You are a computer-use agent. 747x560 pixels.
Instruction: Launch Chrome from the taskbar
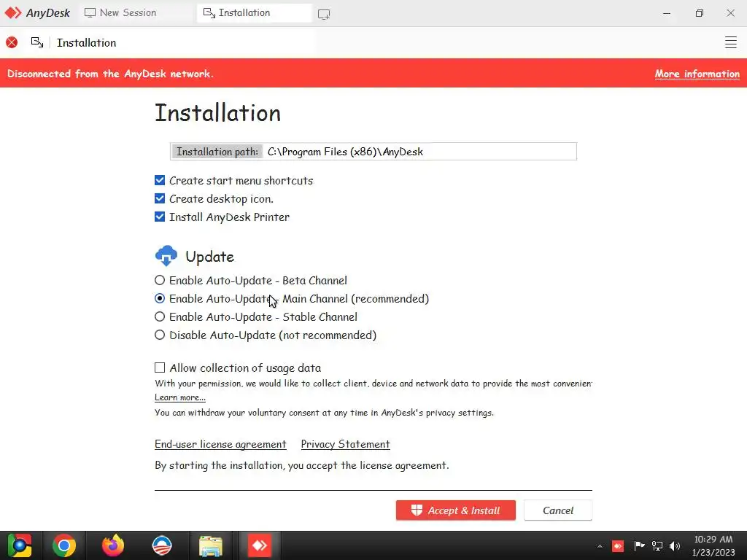[64, 545]
